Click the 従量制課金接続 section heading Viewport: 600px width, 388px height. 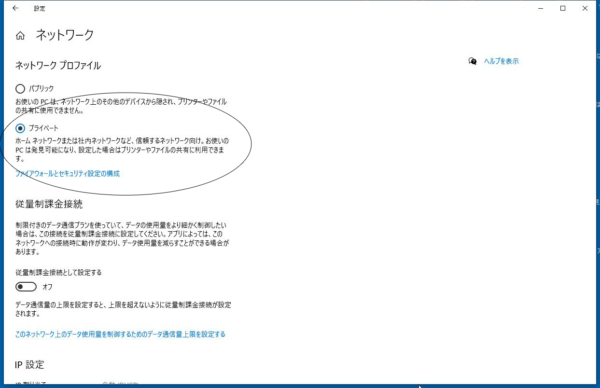(x=49, y=204)
